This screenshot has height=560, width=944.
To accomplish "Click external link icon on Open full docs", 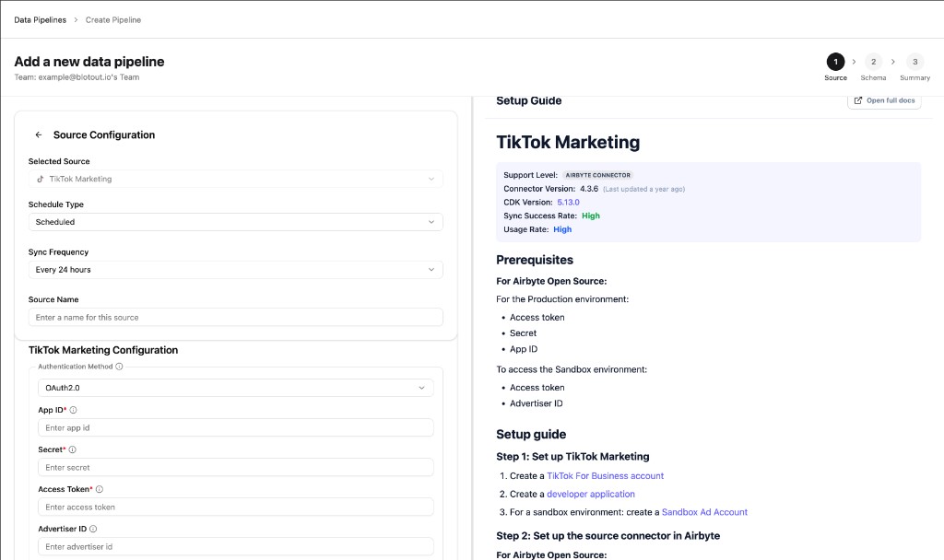I will (858, 100).
